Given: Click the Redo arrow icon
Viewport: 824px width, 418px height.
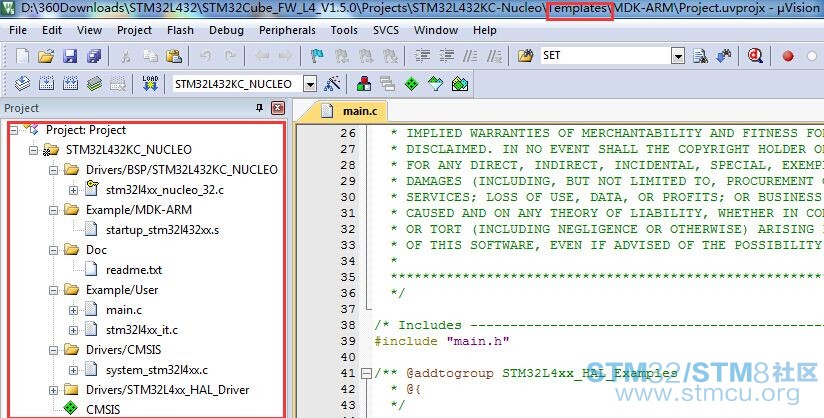Looking at the screenshot, I should pyautogui.click(x=230, y=56).
